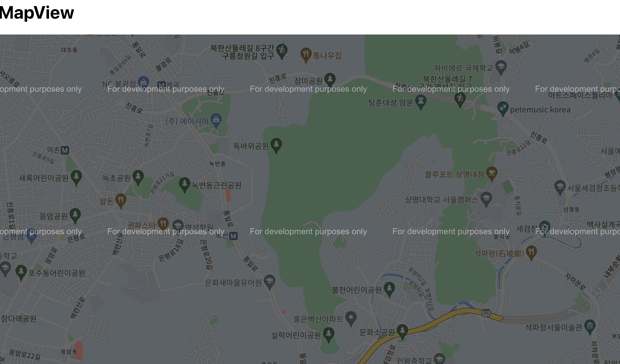Click the 녹번동근린공원 park marker
This screenshot has height=364, width=620.
point(184,184)
